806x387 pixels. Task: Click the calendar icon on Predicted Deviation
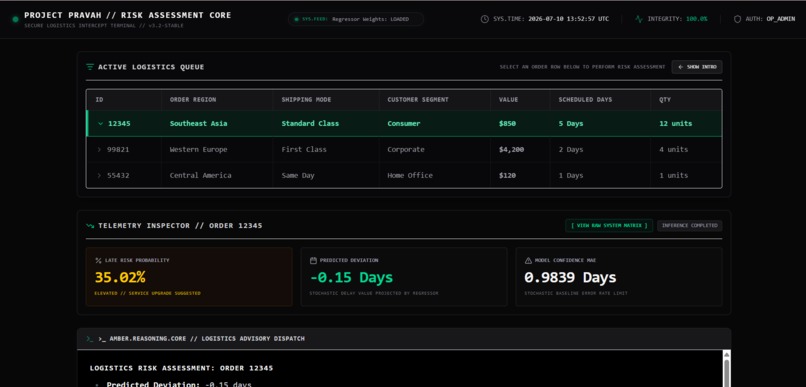pos(313,261)
